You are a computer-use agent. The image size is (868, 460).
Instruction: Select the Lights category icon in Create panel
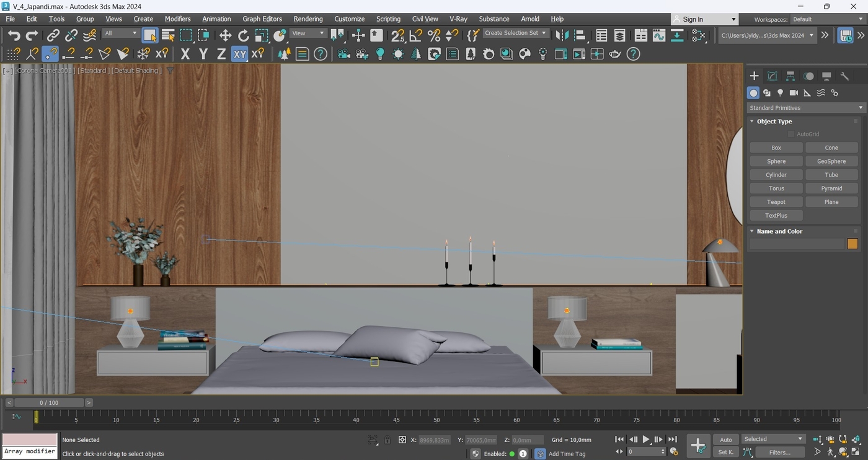click(x=780, y=93)
